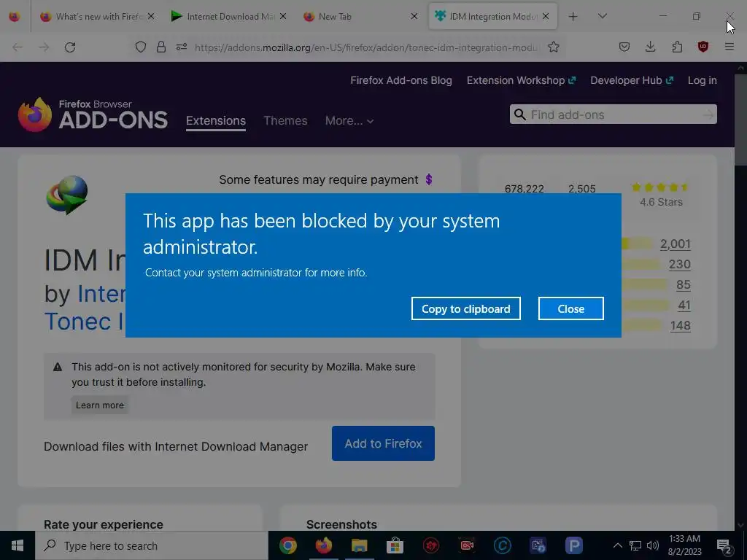The width and height of the screenshot is (747, 560).
Task: Click the 148 one-star reviews count
Action: click(680, 326)
